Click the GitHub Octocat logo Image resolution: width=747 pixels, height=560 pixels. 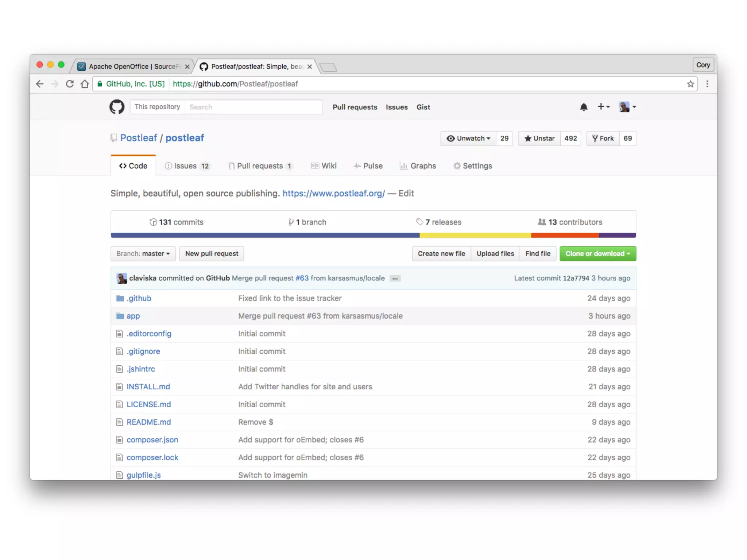click(117, 107)
